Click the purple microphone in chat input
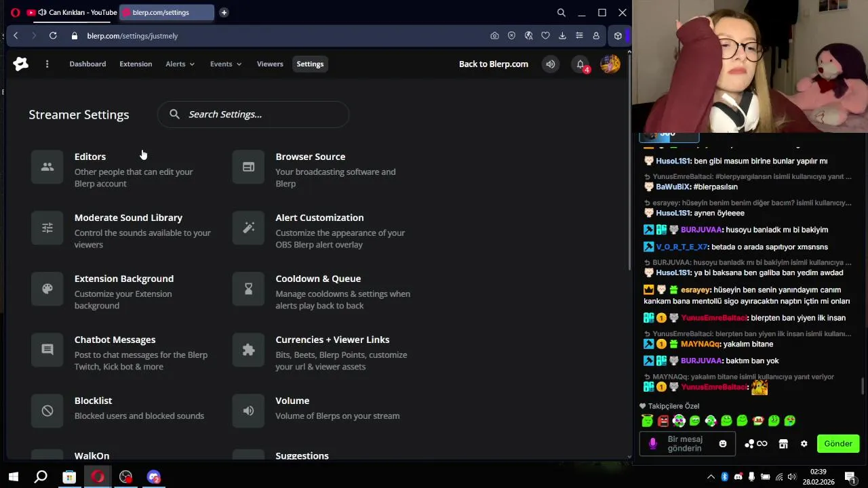This screenshot has height=488, width=868. [653, 444]
